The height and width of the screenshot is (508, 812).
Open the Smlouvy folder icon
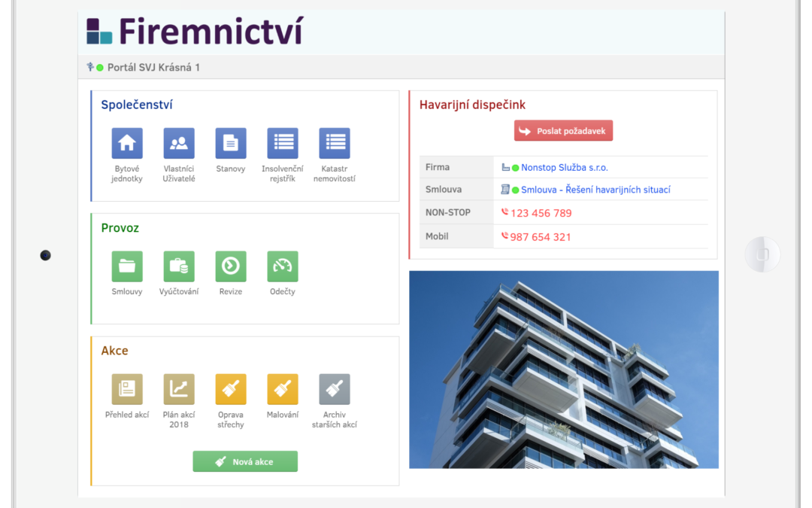click(x=127, y=266)
